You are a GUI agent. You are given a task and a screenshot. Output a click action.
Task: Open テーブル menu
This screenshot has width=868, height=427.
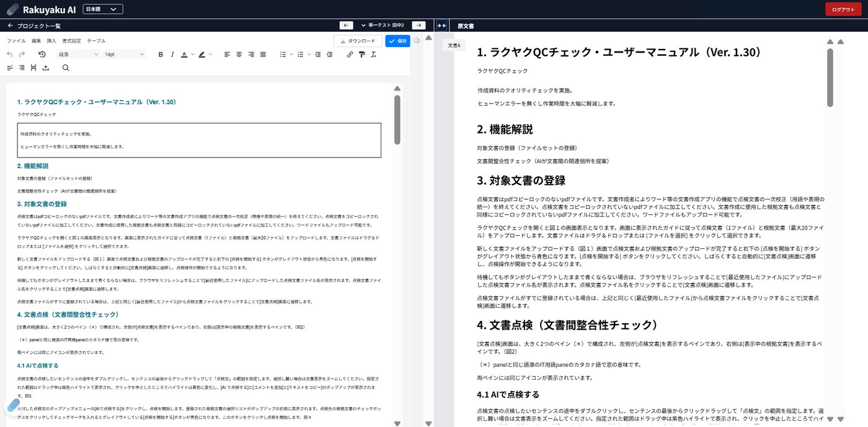tap(96, 41)
